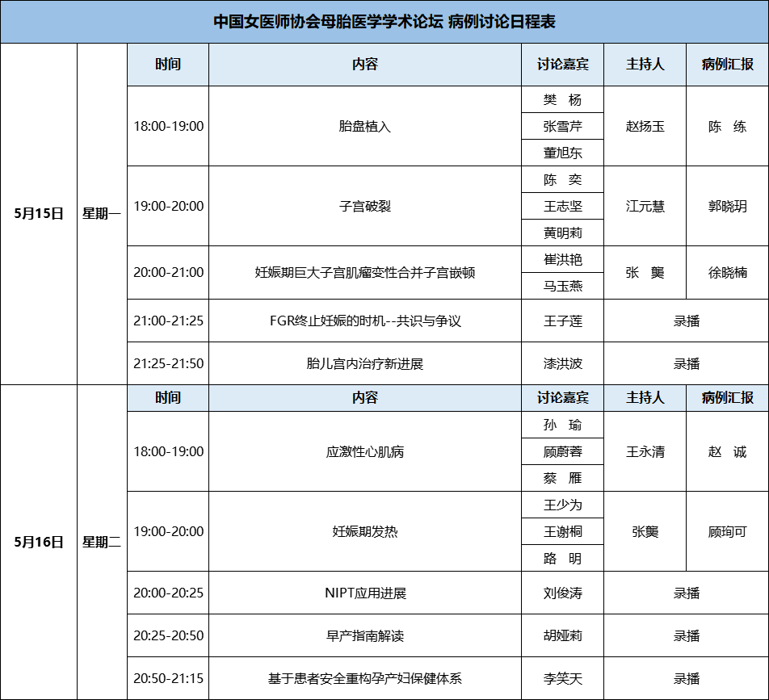The image size is (769, 700).
Task: Click the 内容 header in the 5月15日 section
Action: pyautogui.click(x=365, y=65)
